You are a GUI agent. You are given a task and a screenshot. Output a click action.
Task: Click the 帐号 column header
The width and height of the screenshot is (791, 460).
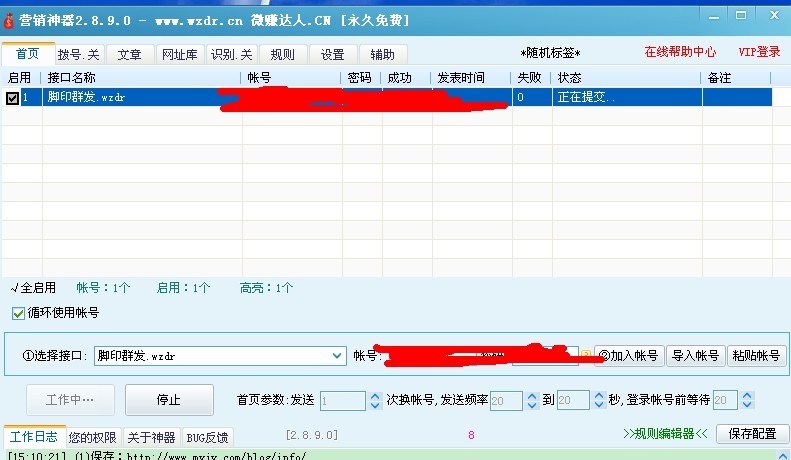tap(292, 78)
